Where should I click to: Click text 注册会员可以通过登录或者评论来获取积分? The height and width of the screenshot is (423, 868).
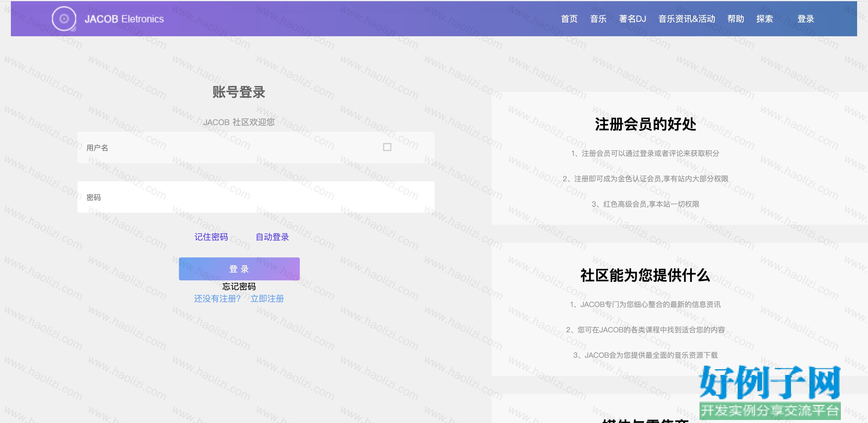pos(650,153)
